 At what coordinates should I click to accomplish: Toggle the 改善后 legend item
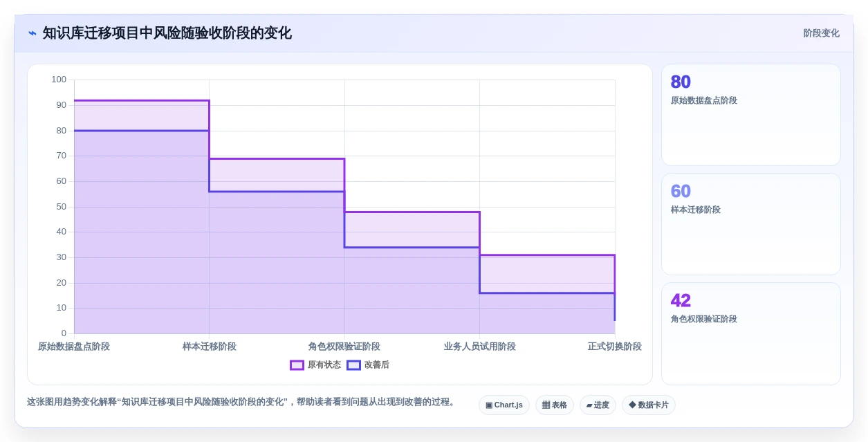(368, 365)
